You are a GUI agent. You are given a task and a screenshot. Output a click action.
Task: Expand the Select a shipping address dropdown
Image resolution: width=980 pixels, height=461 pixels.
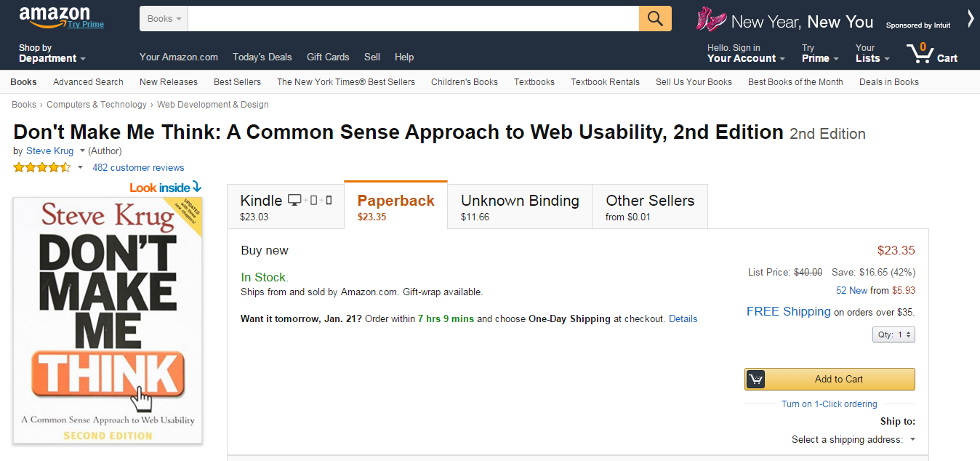[x=853, y=439]
